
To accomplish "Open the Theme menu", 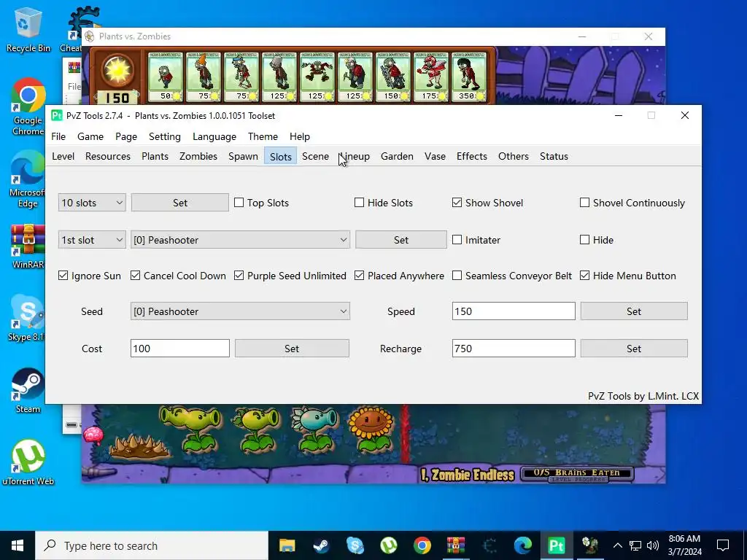I will (x=263, y=136).
